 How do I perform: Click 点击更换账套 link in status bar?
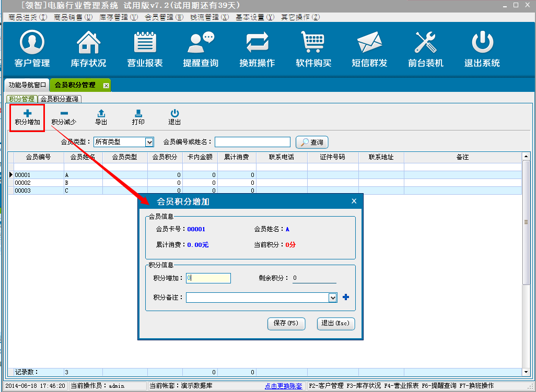pos(283,386)
